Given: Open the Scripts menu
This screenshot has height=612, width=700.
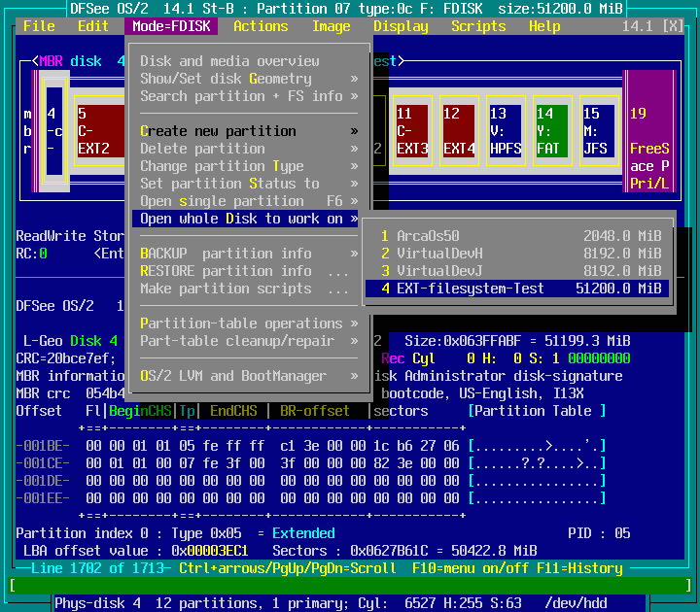Looking at the screenshot, I should pos(478,26).
